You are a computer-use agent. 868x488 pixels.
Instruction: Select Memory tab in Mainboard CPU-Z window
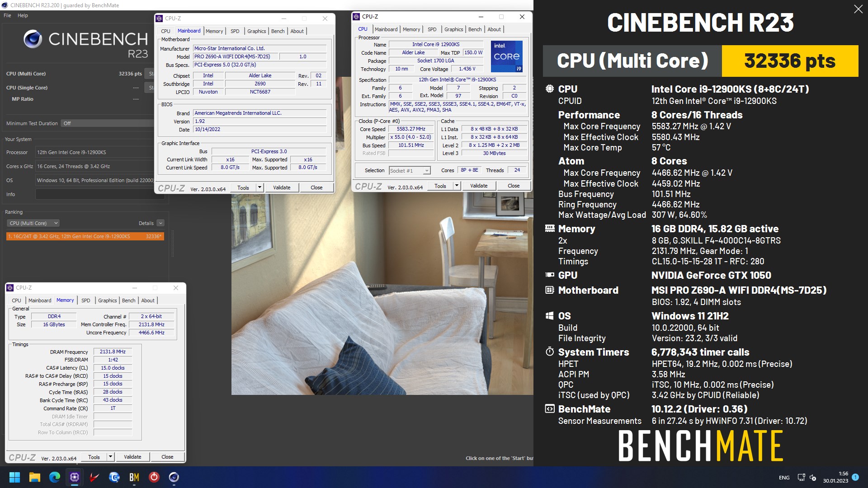tap(214, 31)
